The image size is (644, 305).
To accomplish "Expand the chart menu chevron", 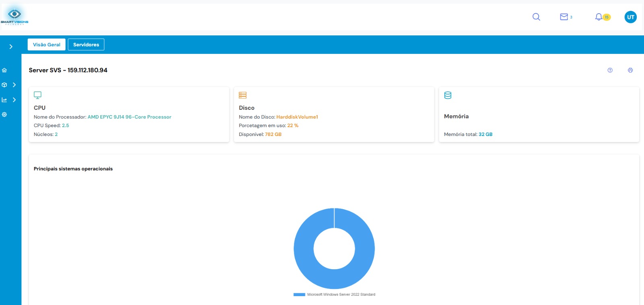I will click(x=14, y=100).
